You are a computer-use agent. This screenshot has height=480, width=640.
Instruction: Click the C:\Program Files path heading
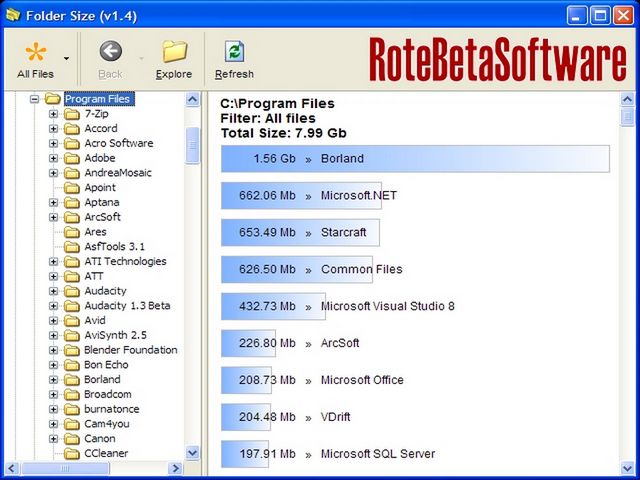coord(278,104)
